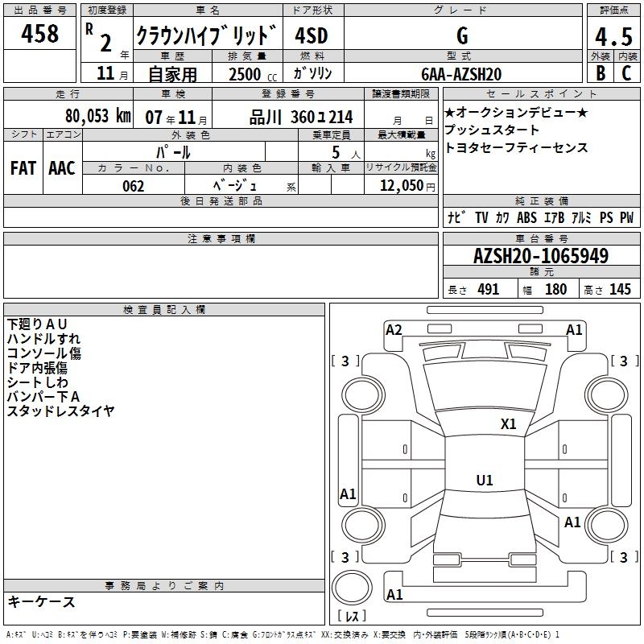Click the キーケース office notice text
This screenshot has height=644, width=644.
[41, 602]
